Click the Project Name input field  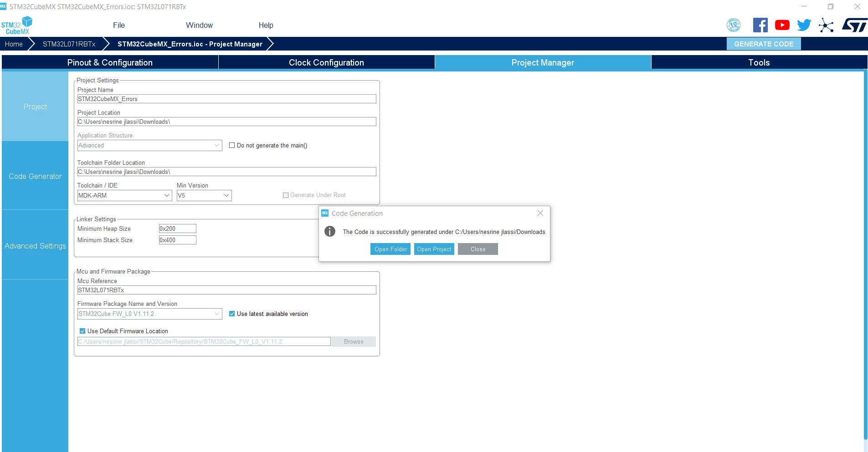point(227,99)
